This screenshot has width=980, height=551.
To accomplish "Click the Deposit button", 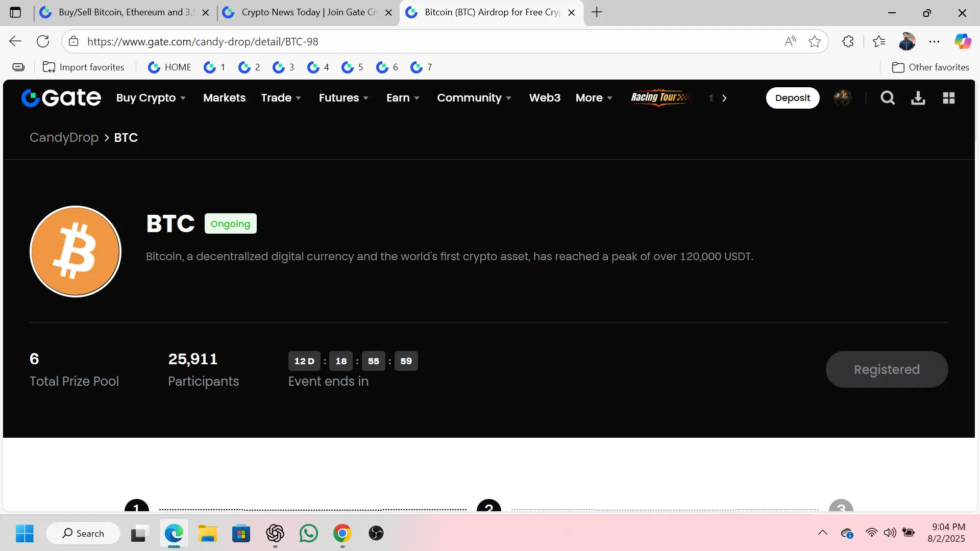I will [x=793, y=98].
